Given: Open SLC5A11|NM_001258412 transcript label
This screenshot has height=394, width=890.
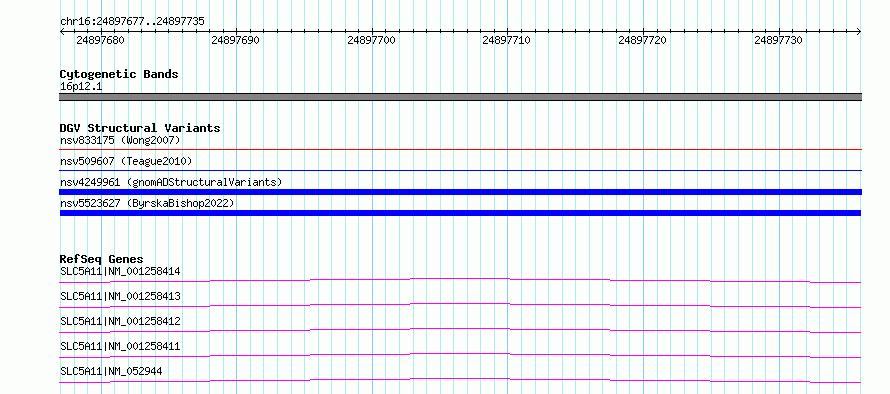Looking at the screenshot, I should [120, 321].
